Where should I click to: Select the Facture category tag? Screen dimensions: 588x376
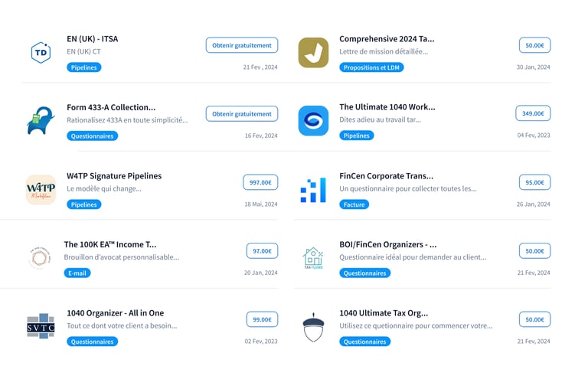(354, 204)
